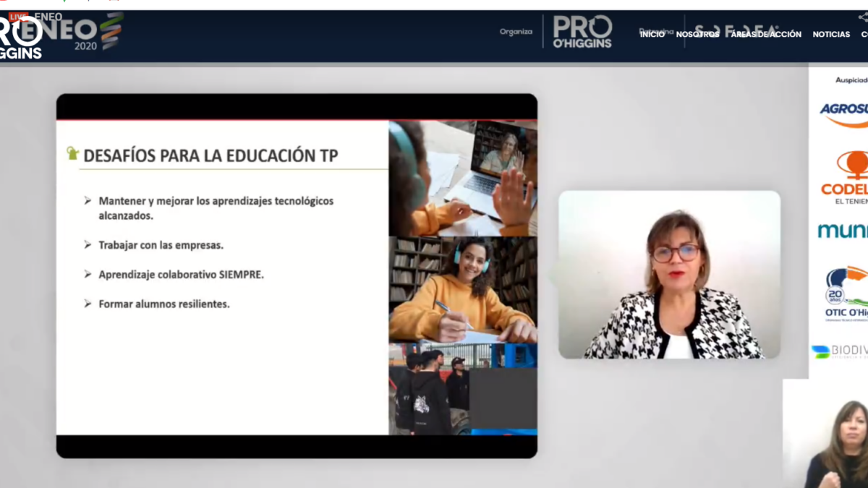Viewport: 868px width, 488px height.
Task: Click the bullet 'Trabajar con las empresas.'
Action: click(161, 245)
